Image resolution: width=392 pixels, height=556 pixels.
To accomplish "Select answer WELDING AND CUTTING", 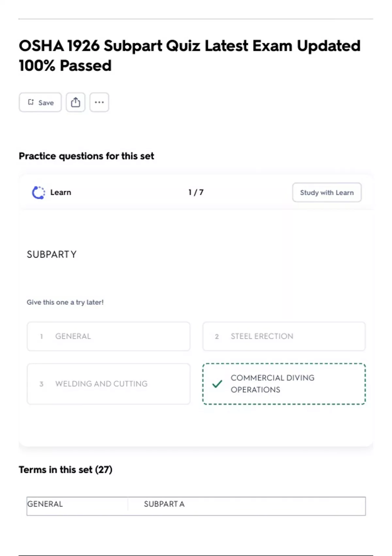I will (x=108, y=384).
